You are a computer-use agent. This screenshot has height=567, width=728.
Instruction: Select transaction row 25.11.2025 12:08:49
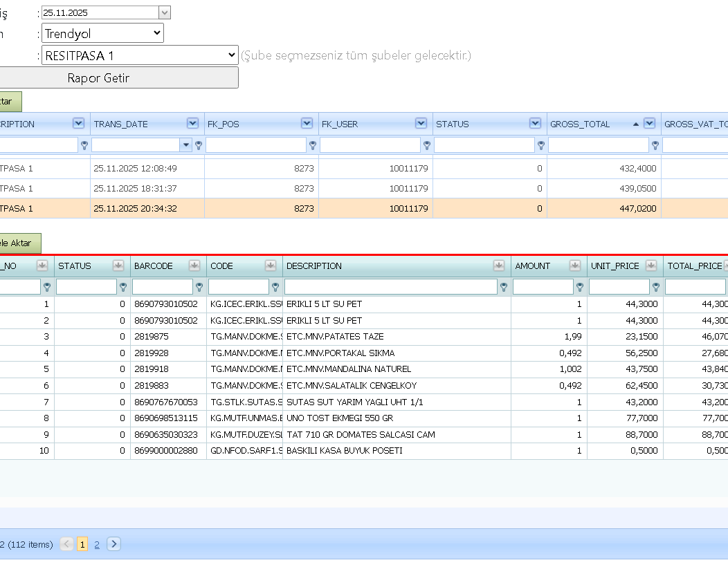point(364,169)
